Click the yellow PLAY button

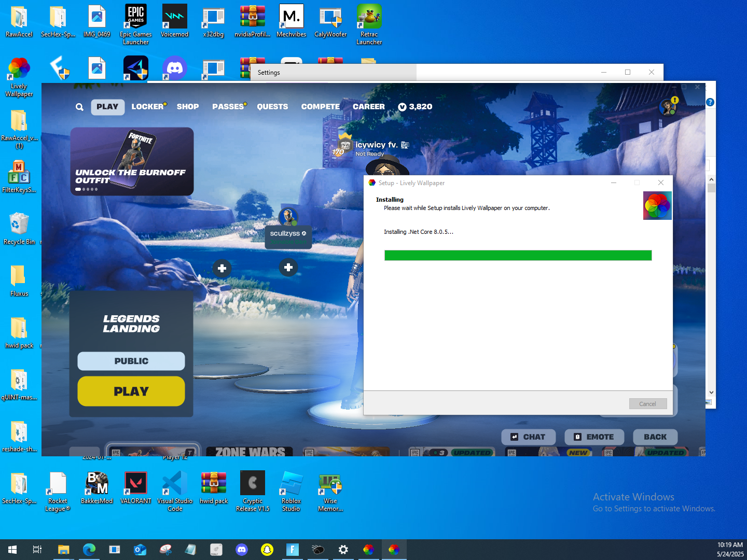point(131,391)
